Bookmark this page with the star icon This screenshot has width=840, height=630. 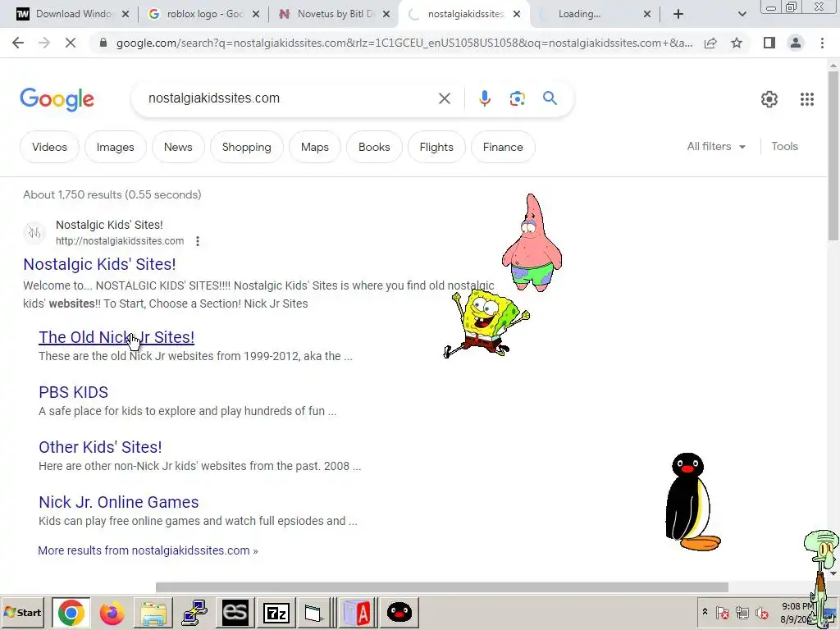pyautogui.click(x=737, y=43)
